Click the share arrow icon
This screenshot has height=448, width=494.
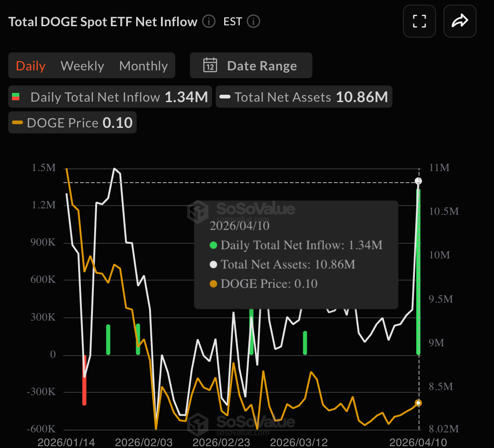[460, 21]
